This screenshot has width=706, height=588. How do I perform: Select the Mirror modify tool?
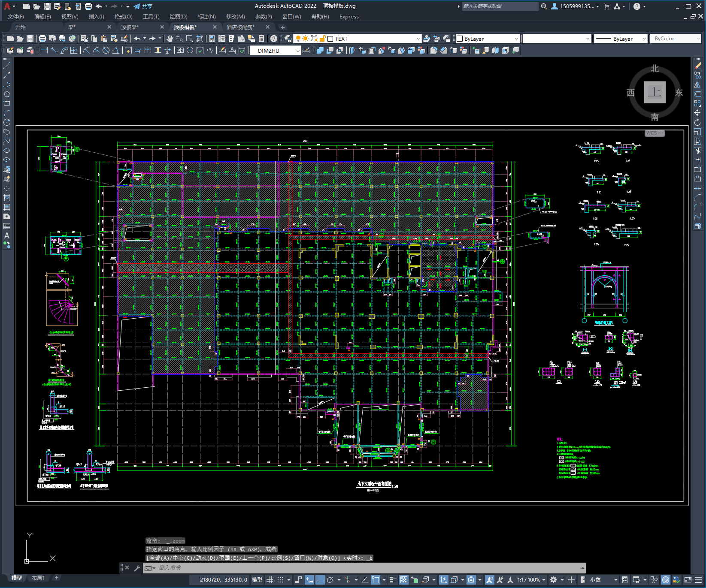[697, 84]
